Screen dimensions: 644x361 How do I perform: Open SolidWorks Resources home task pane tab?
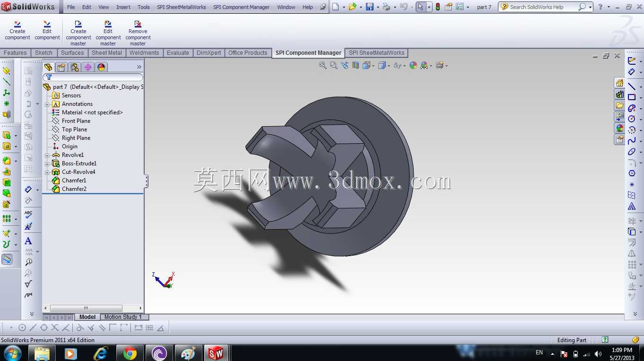point(619,83)
